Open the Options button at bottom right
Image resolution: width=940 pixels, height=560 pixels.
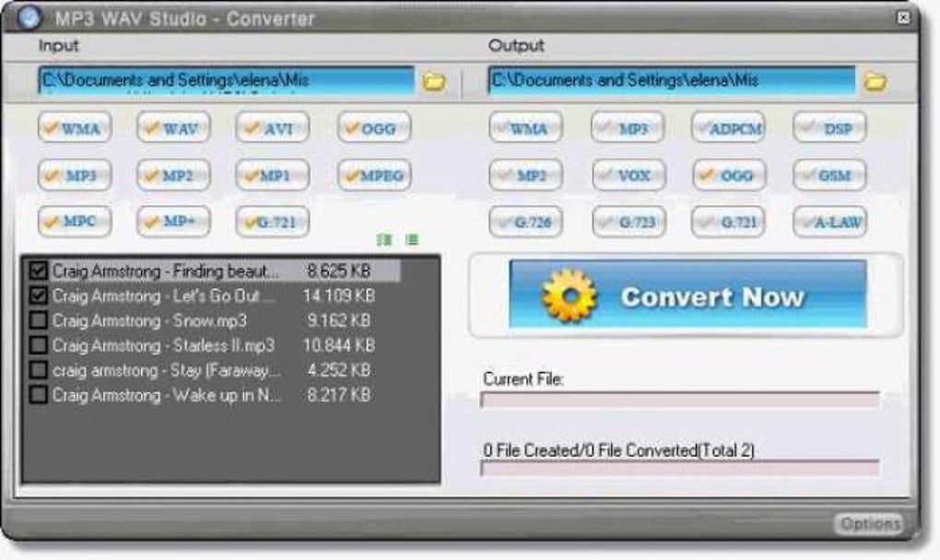[869, 524]
